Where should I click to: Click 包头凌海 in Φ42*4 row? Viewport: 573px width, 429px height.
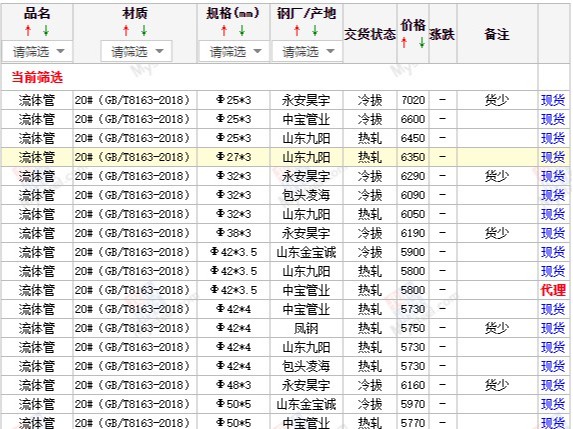pos(306,366)
